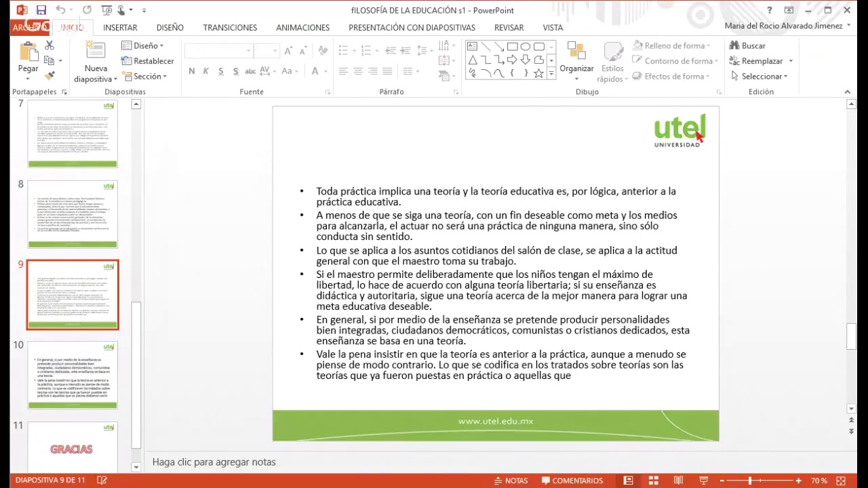Image resolution: width=868 pixels, height=488 pixels.
Task: Toggle italic formatting
Action: (x=205, y=70)
